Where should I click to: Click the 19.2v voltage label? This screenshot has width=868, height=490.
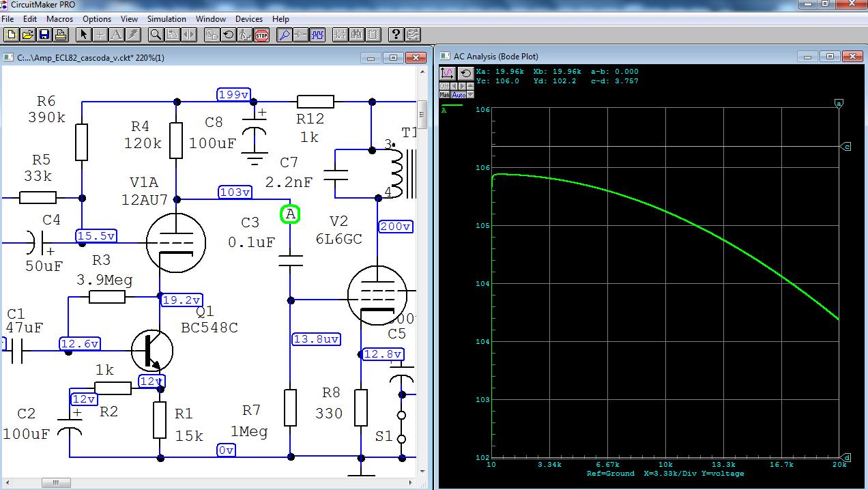coord(182,300)
